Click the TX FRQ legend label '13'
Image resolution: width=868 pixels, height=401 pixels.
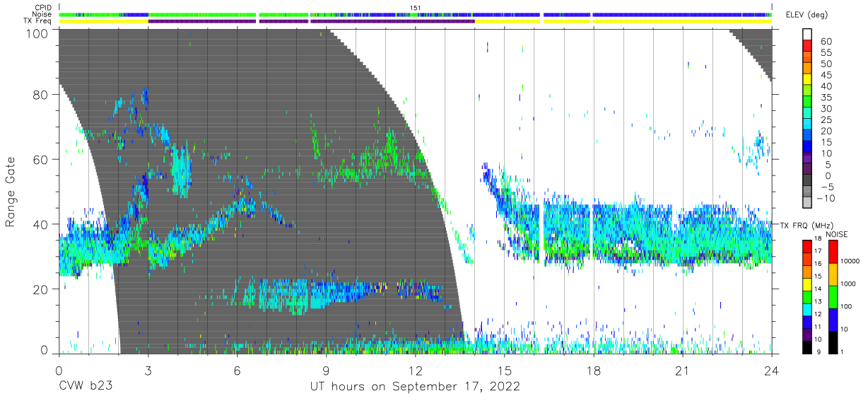[819, 302]
